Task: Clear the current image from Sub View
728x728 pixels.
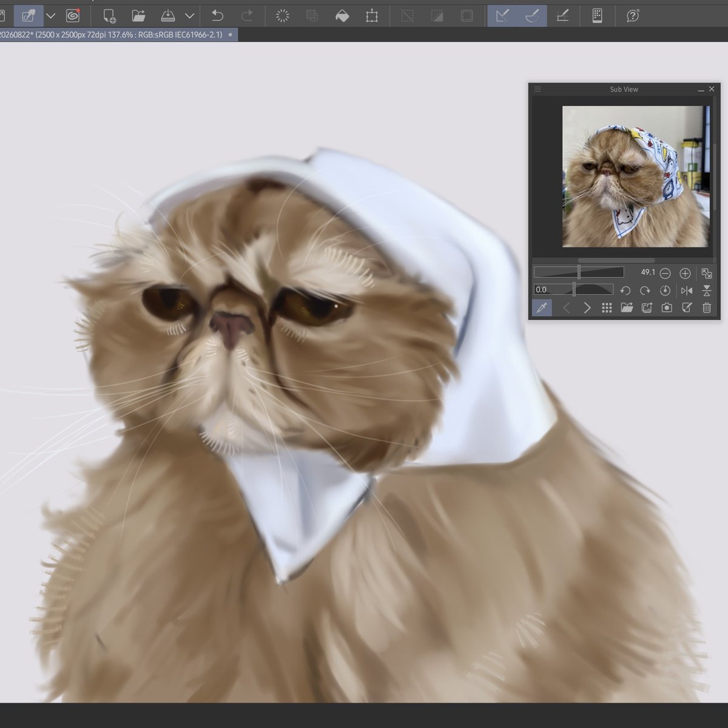Action: click(x=707, y=308)
